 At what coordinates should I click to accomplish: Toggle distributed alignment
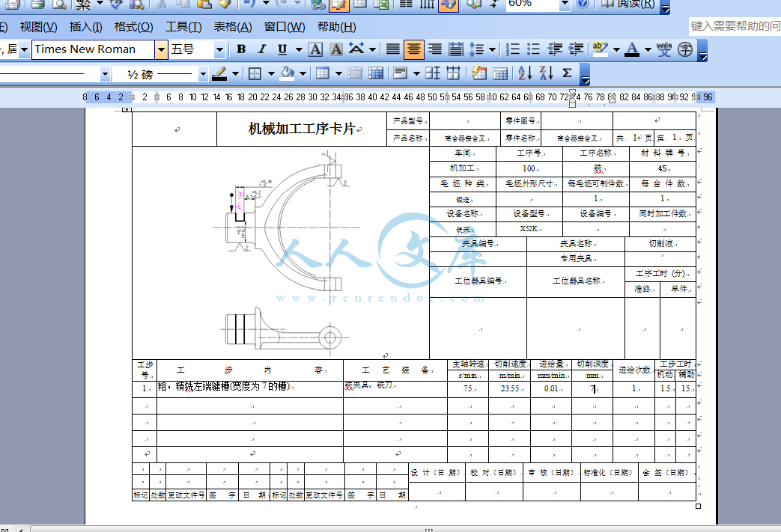pos(456,49)
